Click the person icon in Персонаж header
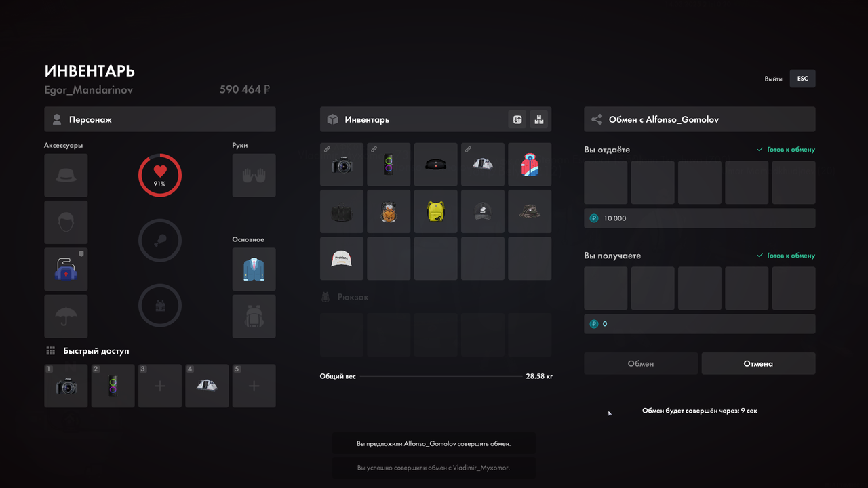The width and height of the screenshot is (868, 488). (57, 119)
